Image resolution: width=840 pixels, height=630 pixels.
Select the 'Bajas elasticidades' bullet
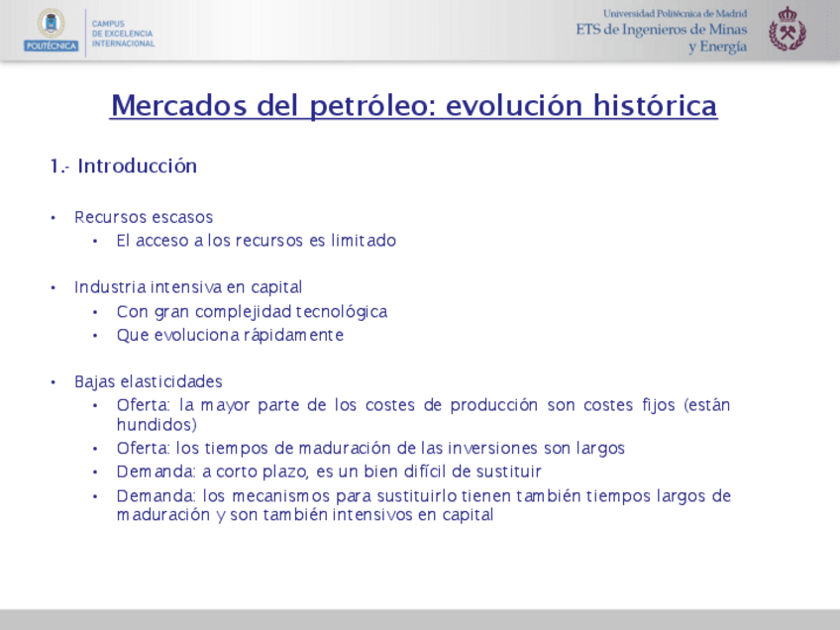(149, 381)
